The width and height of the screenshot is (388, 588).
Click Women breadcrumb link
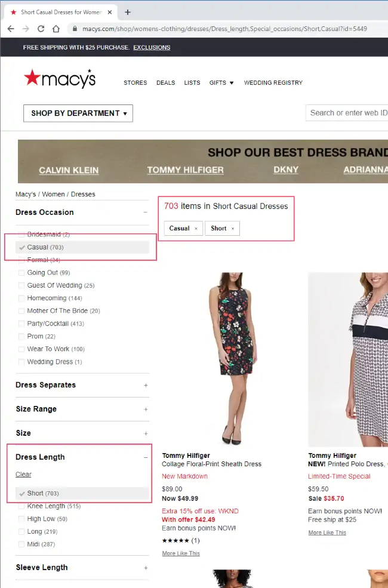tap(53, 194)
